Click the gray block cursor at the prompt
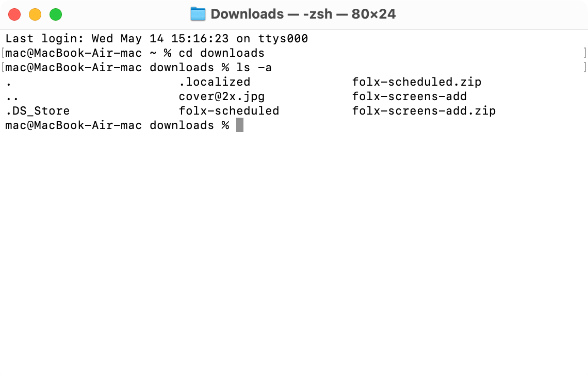This screenshot has height=383, width=588. pyautogui.click(x=240, y=125)
